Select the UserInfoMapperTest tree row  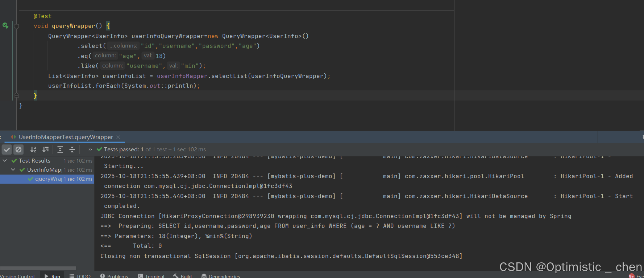[47, 170]
